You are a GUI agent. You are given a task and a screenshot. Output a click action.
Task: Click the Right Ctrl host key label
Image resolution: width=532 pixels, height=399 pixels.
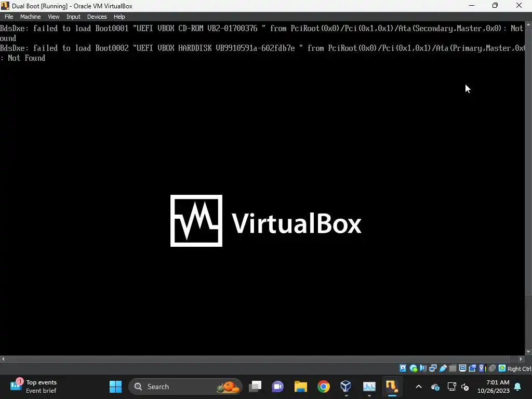point(519,368)
